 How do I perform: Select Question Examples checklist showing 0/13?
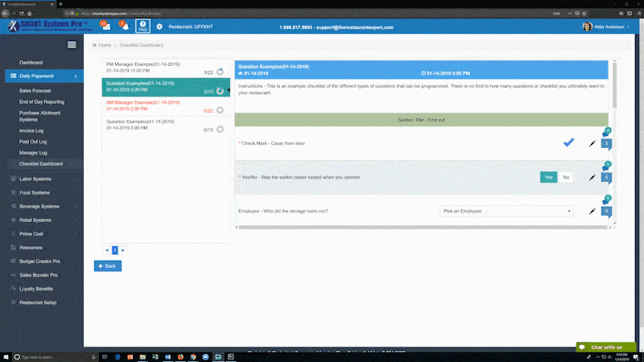(x=166, y=125)
